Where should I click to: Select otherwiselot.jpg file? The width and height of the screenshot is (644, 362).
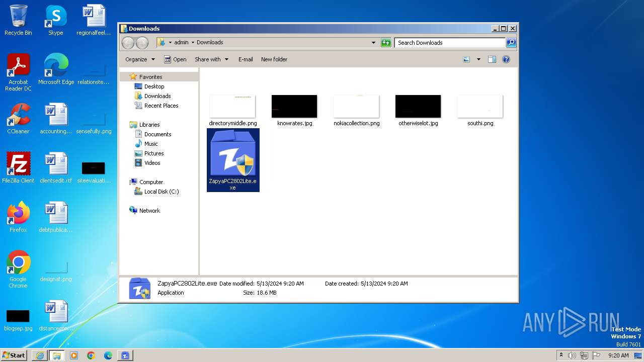418,111
